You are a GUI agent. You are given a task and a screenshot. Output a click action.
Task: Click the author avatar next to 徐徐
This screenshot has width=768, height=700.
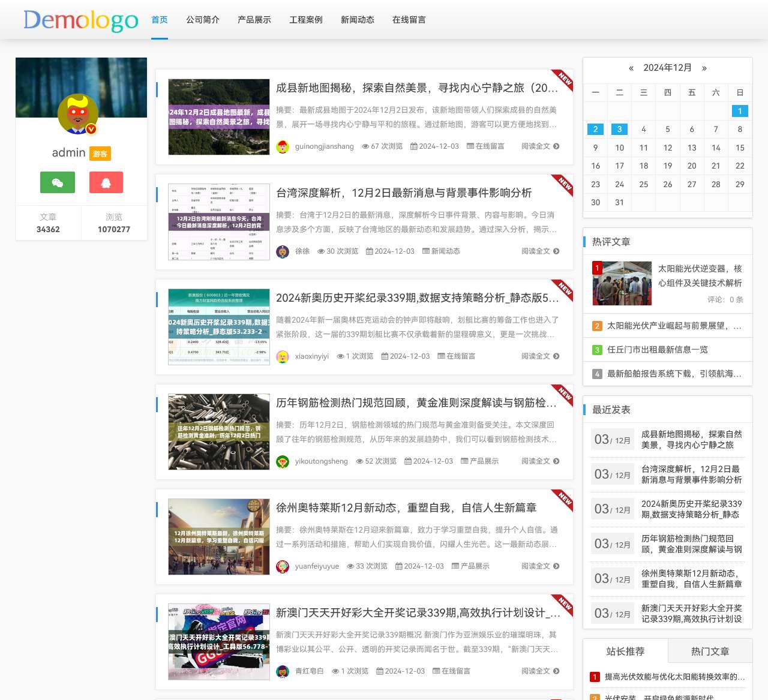point(283,251)
